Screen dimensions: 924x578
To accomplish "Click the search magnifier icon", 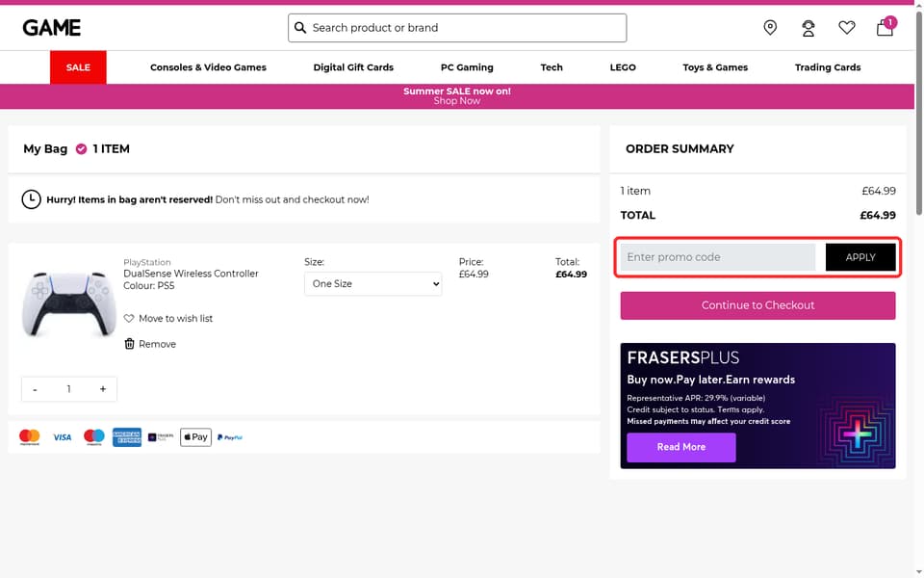I will pyautogui.click(x=300, y=28).
